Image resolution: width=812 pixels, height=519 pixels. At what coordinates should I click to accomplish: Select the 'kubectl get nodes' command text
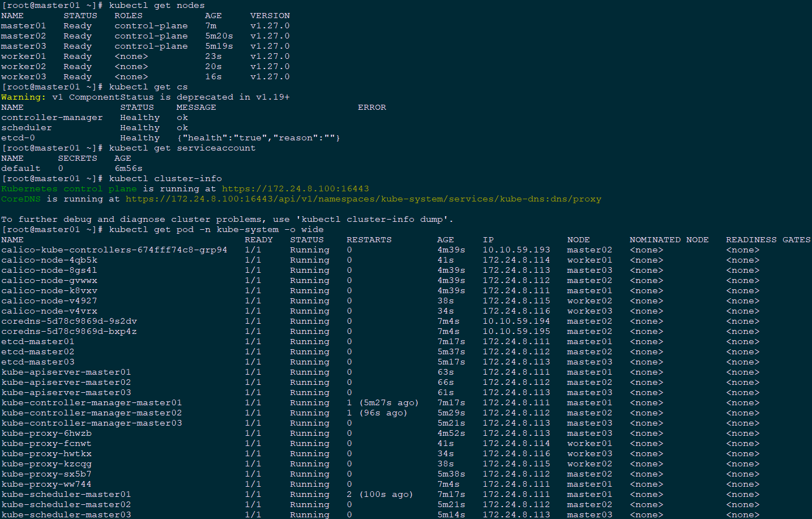click(x=156, y=6)
